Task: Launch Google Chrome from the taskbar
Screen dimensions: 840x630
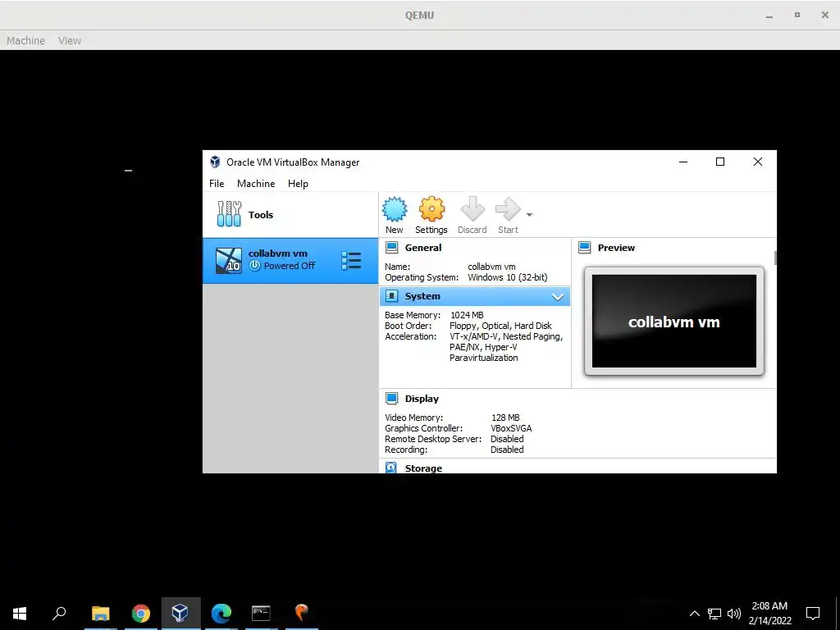Action: coord(141,614)
